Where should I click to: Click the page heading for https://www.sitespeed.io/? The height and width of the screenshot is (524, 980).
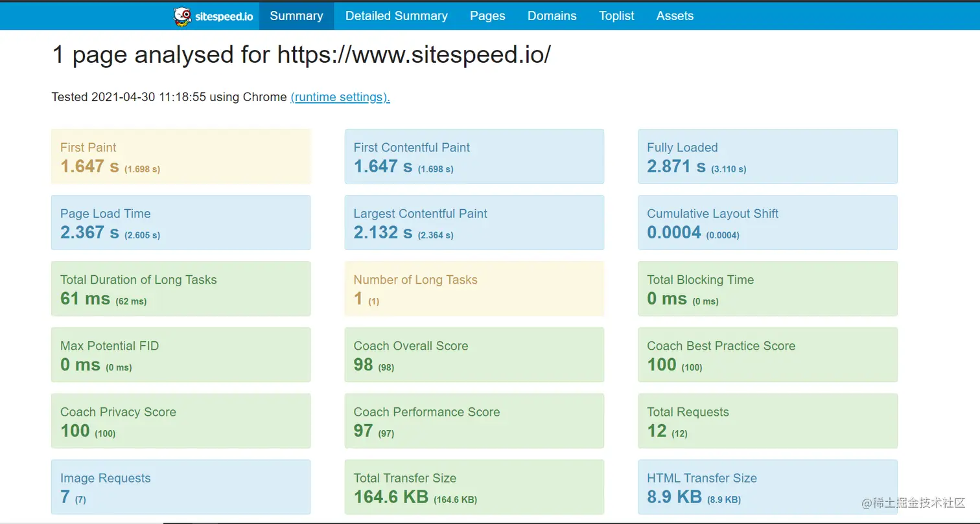pyautogui.click(x=301, y=55)
